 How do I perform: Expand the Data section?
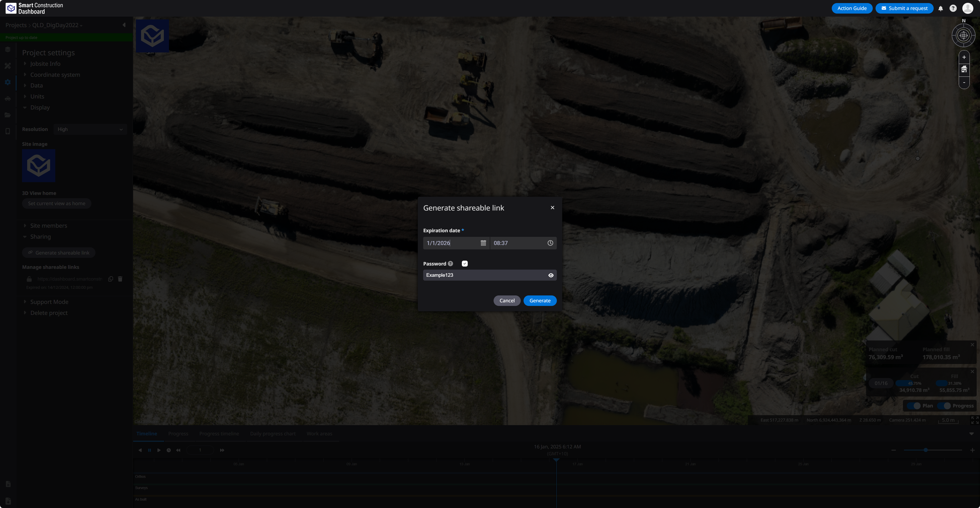point(37,85)
